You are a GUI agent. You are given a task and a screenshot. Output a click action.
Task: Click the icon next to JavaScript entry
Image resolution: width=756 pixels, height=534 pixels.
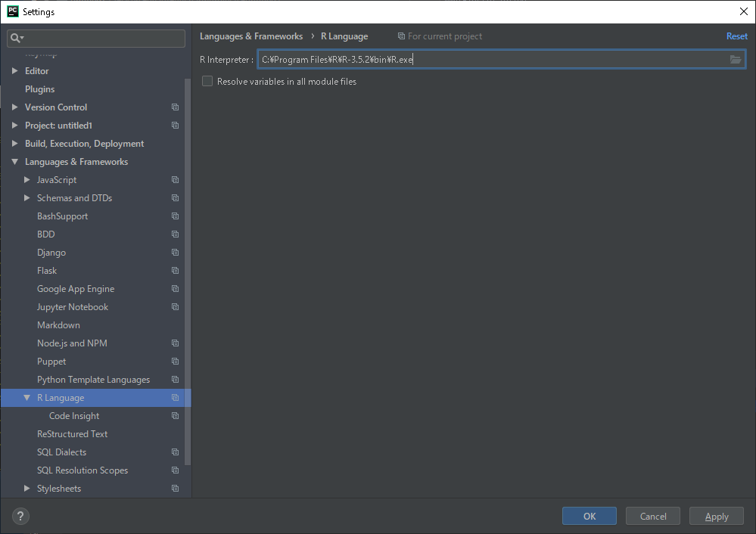click(175, 179)
